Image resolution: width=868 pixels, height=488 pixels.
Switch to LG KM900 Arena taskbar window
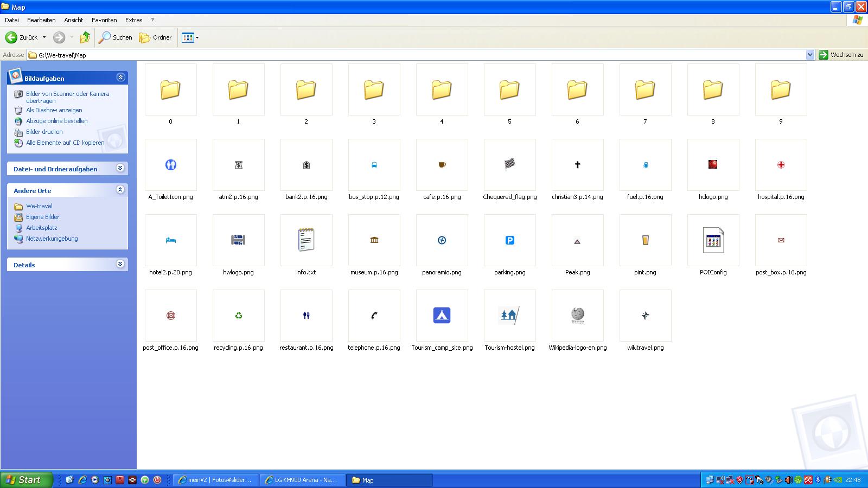tap(302, 480)
